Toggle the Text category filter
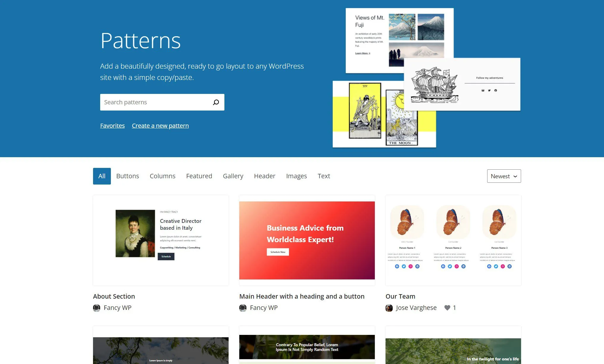The image size is (604, 364). [x=324, y=176]
